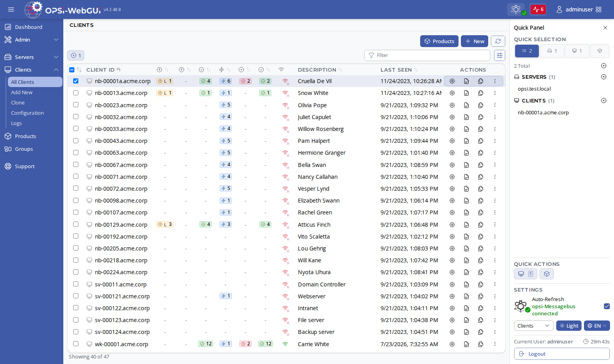Select the quick selection tab showing 2 items
The height and width of the screenshot is (364, 614).
pos(527,51)
